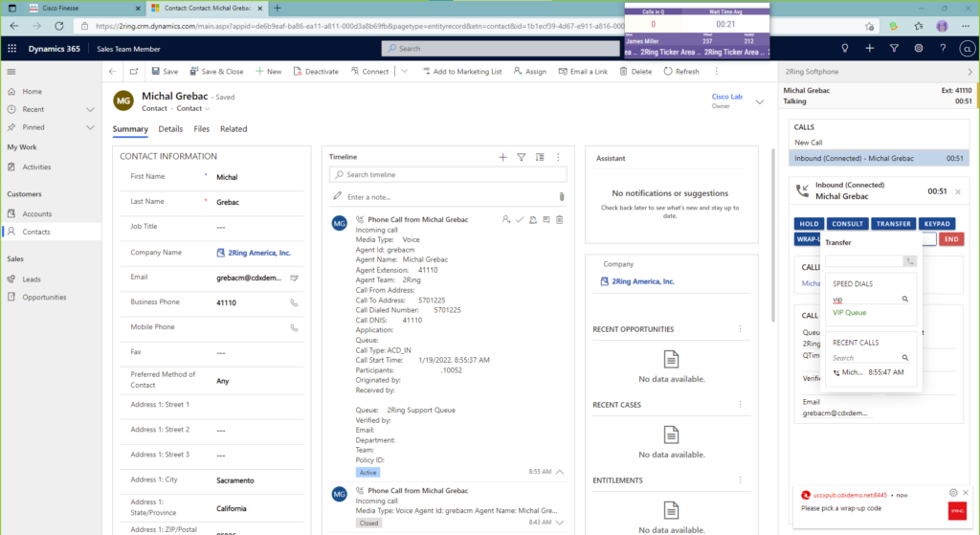The height and width of the screenshot is (535, 980).
Task: Click the plus quick-create icon in the header
Action: point(869,49)
